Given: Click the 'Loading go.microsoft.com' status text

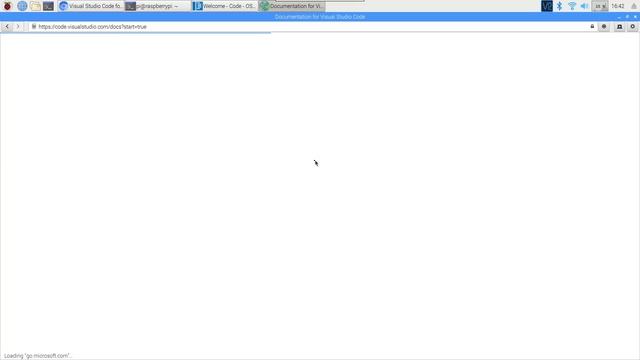Looking at the screenshot, I should click(x=38, y=356).
